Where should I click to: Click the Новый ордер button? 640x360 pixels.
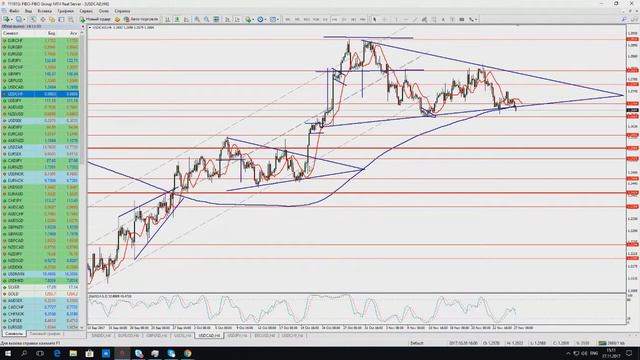point(95,19)
